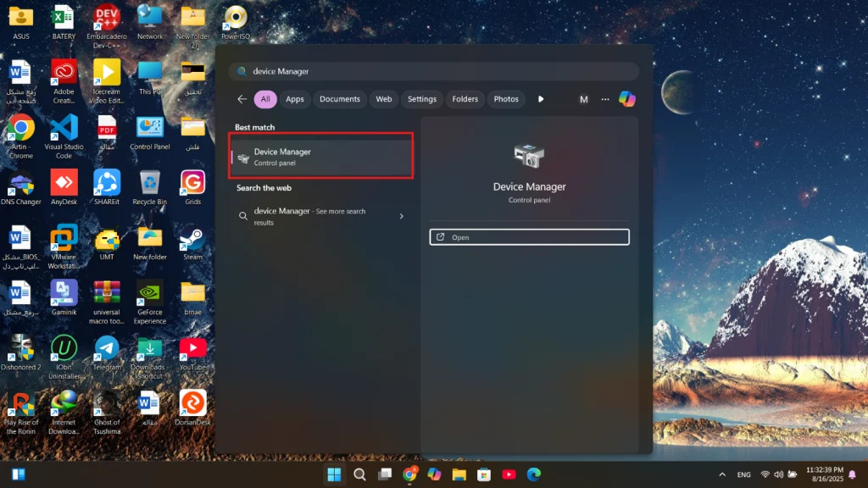Open Device Manager from Best match
Screen dimensions: 868x488
click(322, 157)
